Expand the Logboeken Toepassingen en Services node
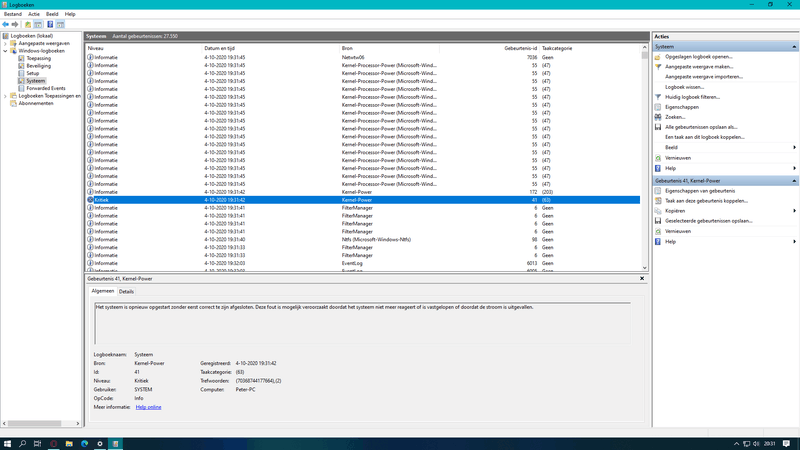The height and width of the screenshot is (450, 800). click(6, 96)
